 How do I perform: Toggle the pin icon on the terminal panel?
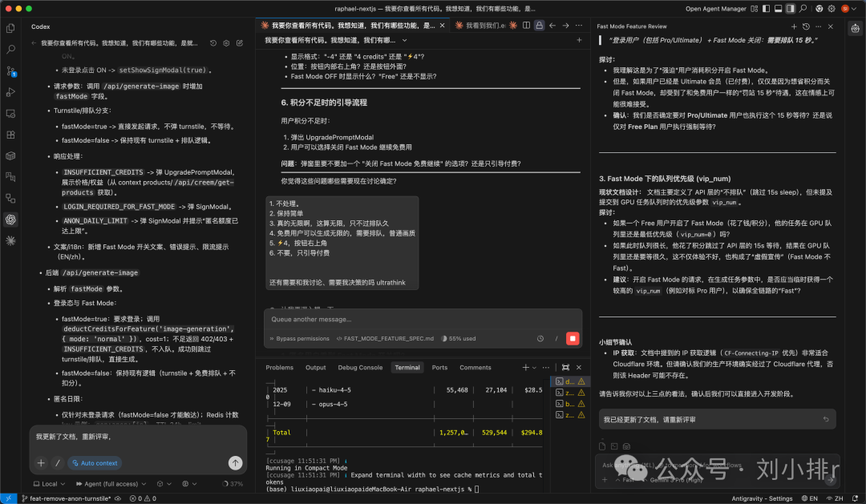pos(565,367)
